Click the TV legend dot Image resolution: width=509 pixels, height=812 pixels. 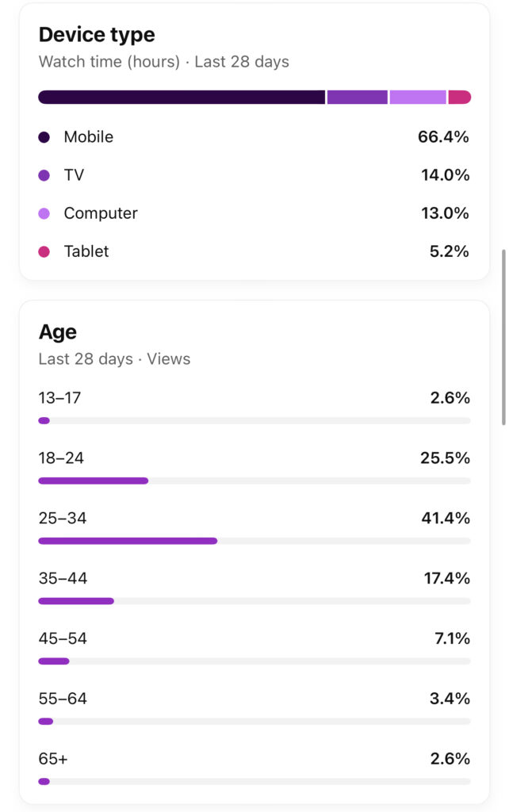44,175
